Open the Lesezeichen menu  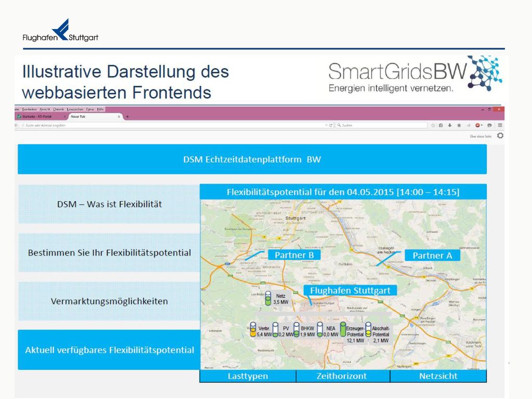tap(75, 109)
